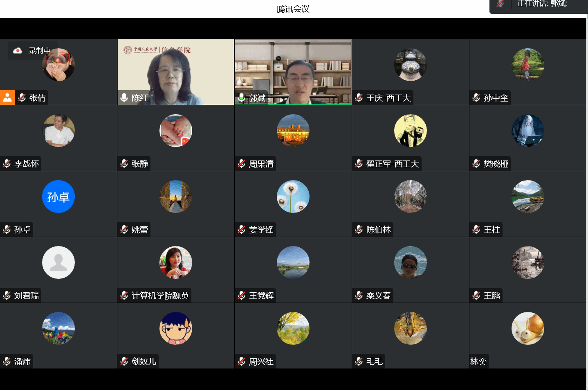Click 剑奴儿's cartoon face avatar
The image size is (588, 391).
176,328
